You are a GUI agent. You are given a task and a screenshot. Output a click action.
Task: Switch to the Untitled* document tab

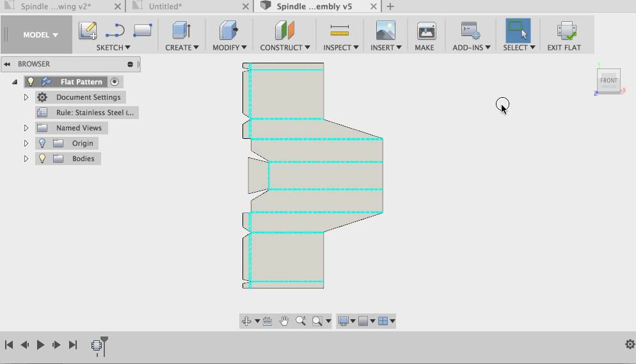point(165,6)
